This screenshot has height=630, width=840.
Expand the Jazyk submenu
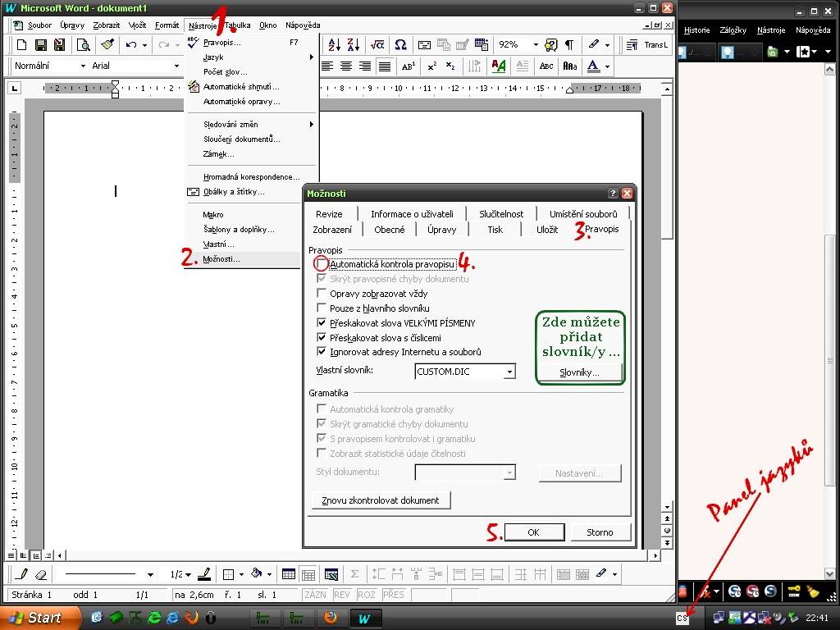(252, 57)
